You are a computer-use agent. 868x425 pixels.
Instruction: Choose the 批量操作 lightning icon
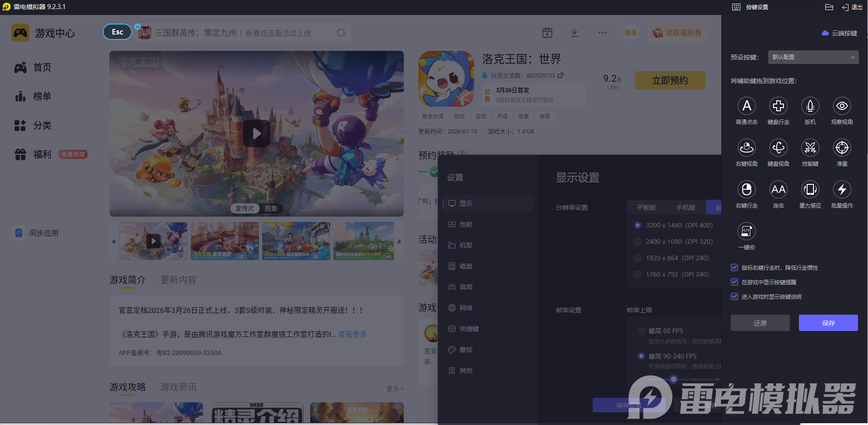pyautogui.click(x=842, y=189)
